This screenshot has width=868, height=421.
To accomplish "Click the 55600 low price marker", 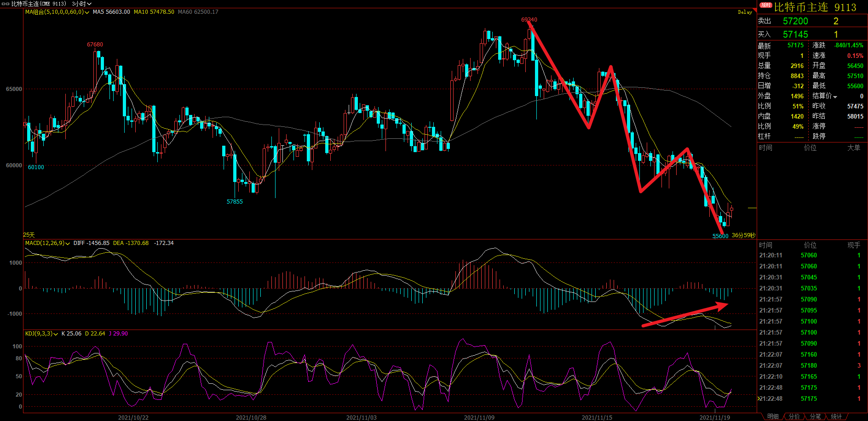I will tap(720, 236).
